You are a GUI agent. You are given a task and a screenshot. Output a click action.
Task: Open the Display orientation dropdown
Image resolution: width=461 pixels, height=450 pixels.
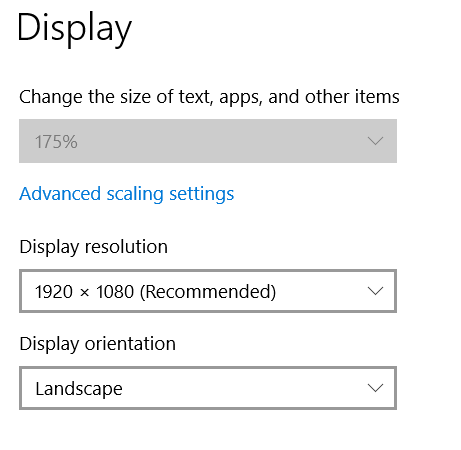208,388
